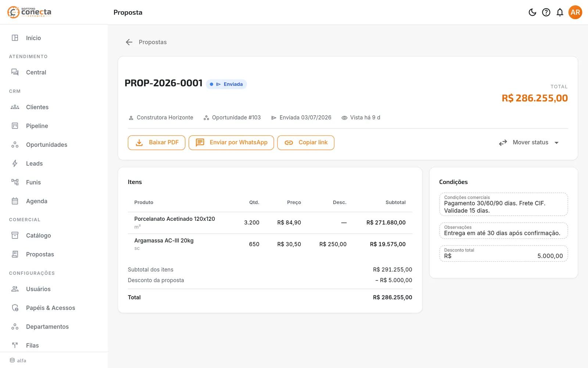This screenshot has width=588, height=368.
Task: Open Pipeline in the sidebar
Action: pos(54,126)
